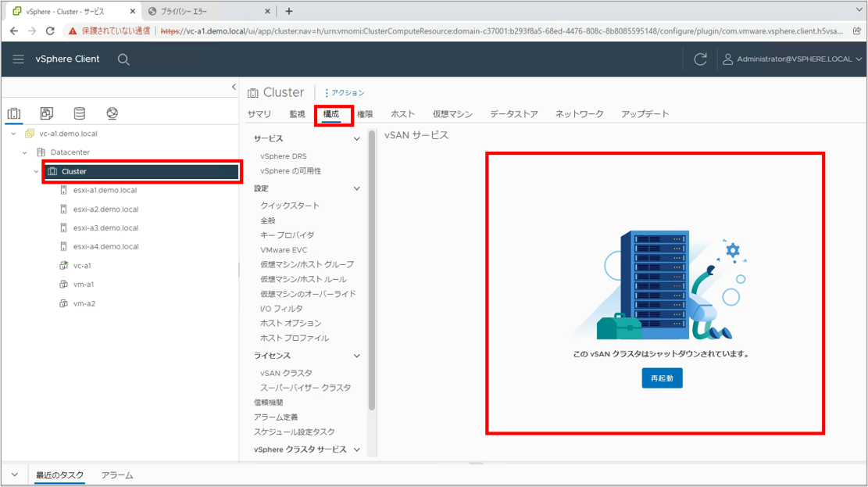
Task: Open the データストア tab
Action: pos(513,114)
